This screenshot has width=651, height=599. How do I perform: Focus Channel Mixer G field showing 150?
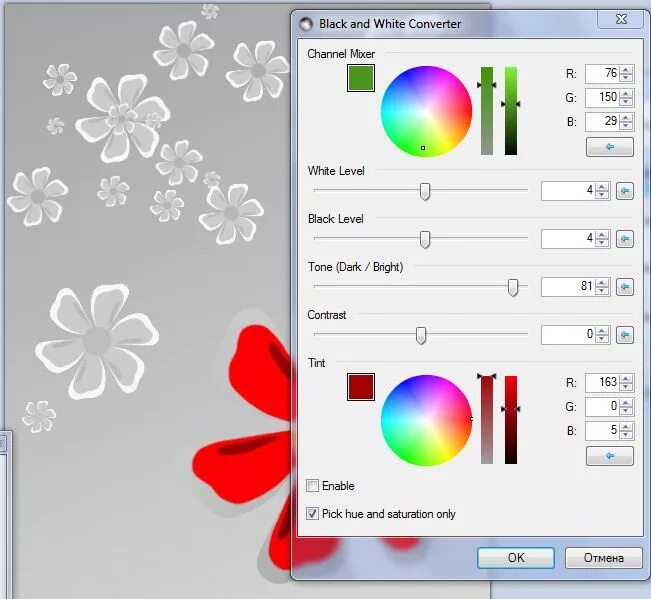point(602,98)
